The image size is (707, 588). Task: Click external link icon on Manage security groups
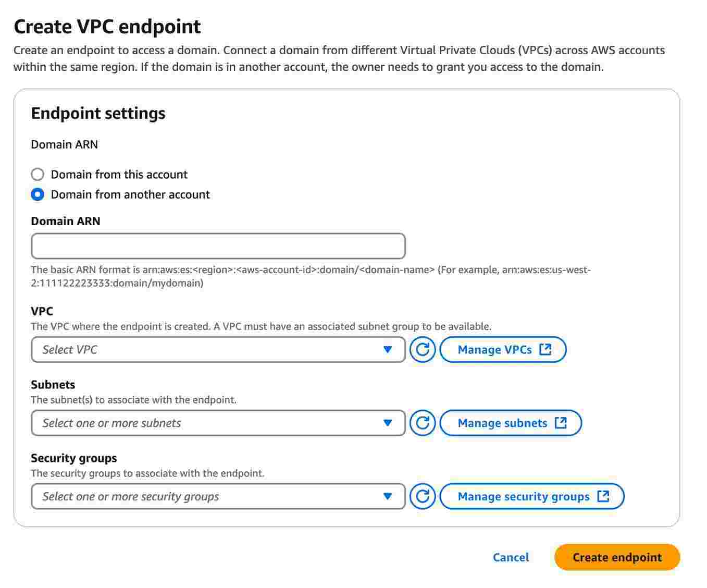[603, 497]
